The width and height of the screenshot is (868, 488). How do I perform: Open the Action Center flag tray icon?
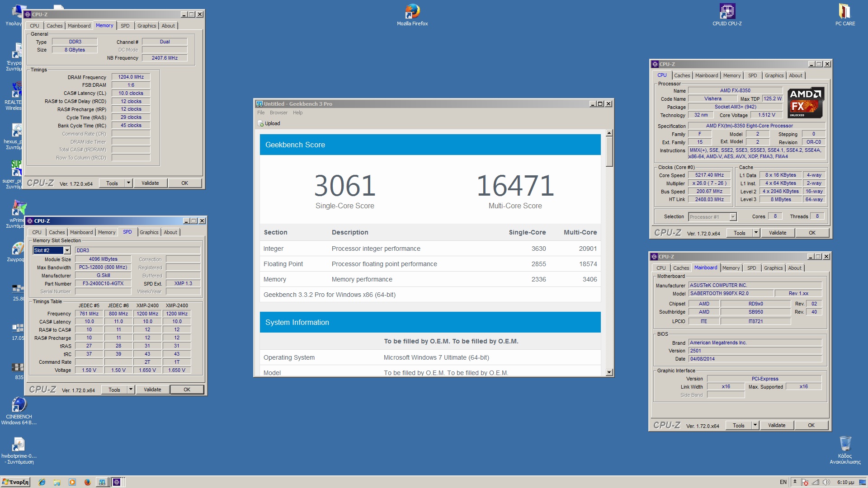tap(805, 482)
